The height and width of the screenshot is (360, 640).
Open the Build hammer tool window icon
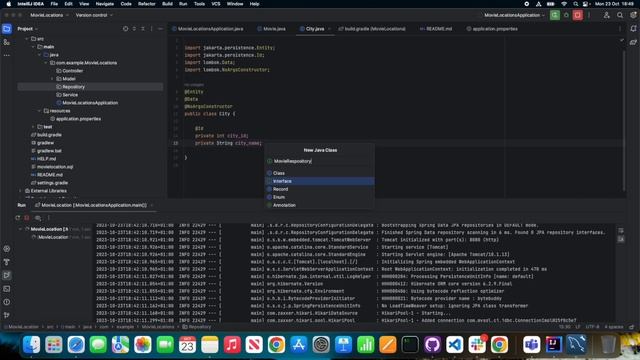7,262
